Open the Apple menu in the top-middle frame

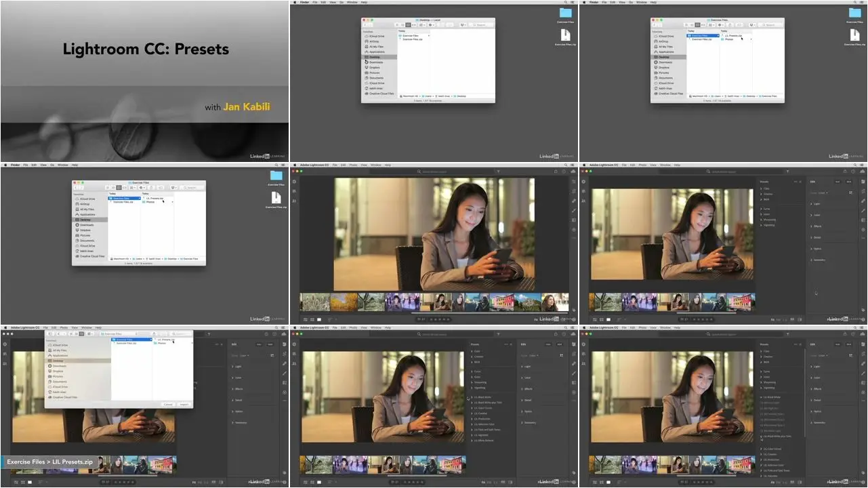click(293, 2)
